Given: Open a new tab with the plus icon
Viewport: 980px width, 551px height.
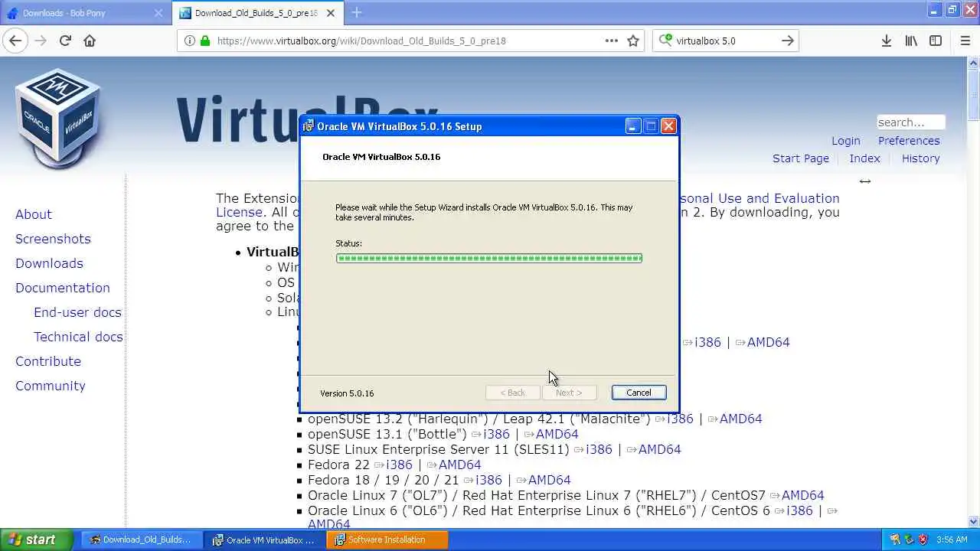Looking at the screenshot, I should pyautogui.click(x=357, y=12).
